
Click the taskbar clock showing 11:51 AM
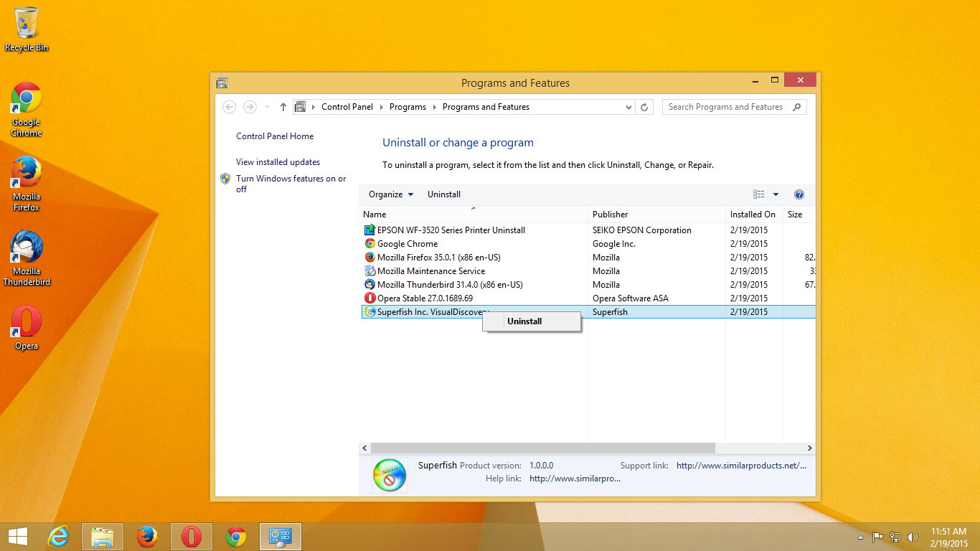point(949,537)
